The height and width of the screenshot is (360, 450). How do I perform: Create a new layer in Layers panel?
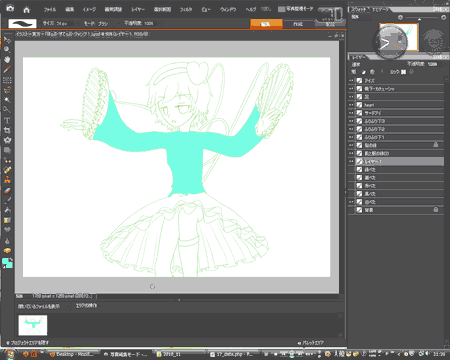click(354, 72)
